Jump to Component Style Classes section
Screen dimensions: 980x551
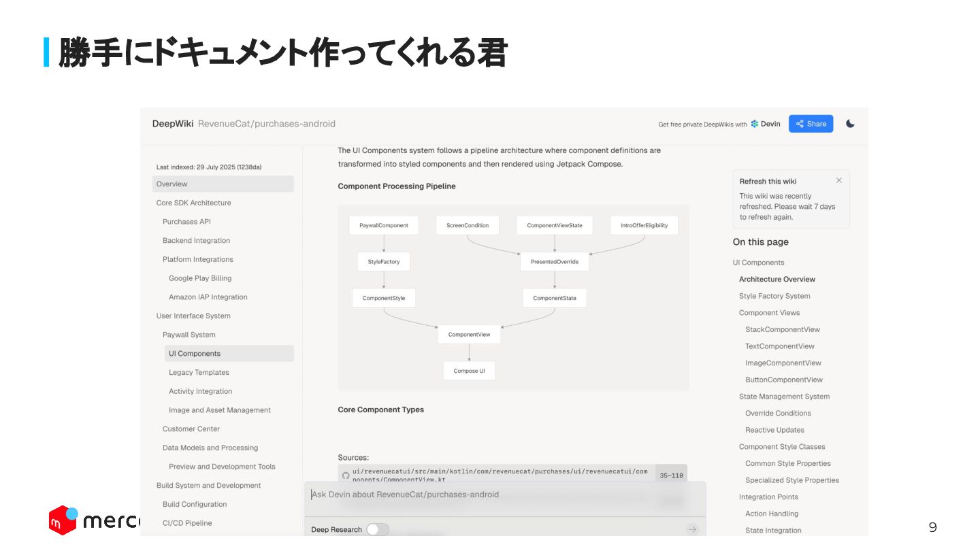[782, 447]
